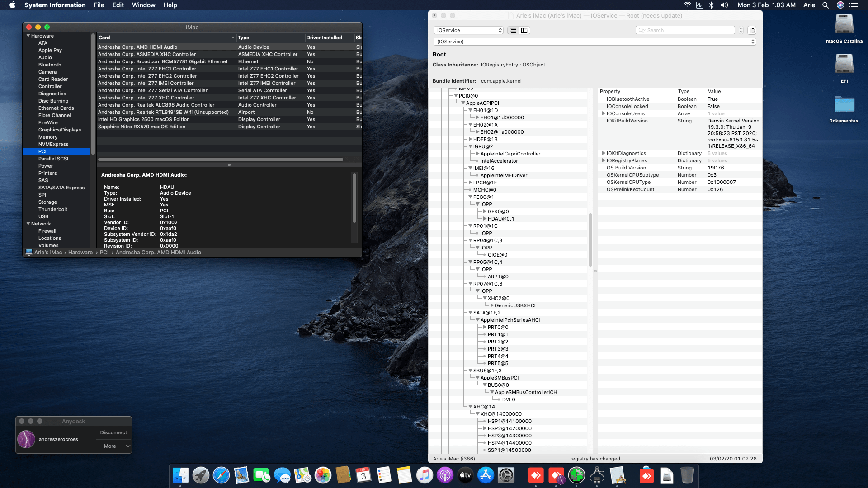Click Disconnect in Anydesk panel
The width and height of the screenshot is (868, 488).
(113, 432)
